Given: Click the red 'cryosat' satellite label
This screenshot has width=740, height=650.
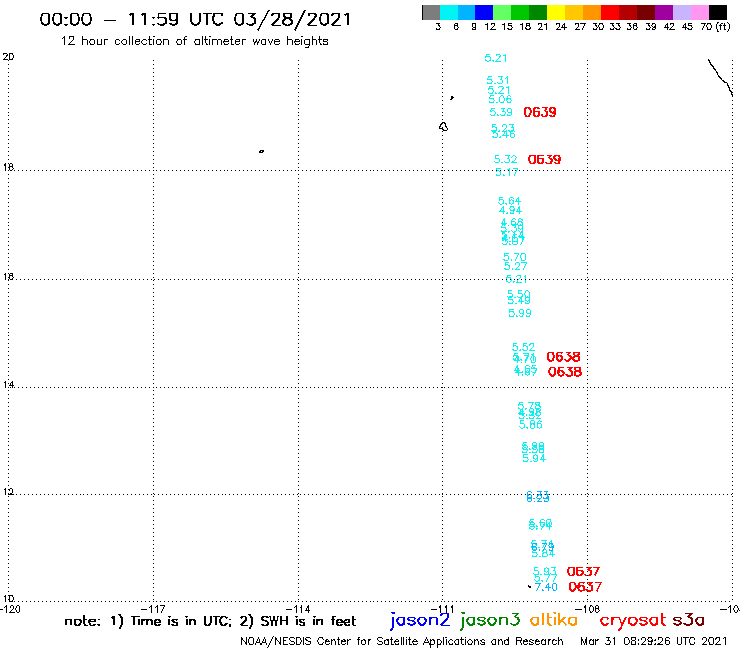Looking at the screenshot, I should [x=633, y=620].
